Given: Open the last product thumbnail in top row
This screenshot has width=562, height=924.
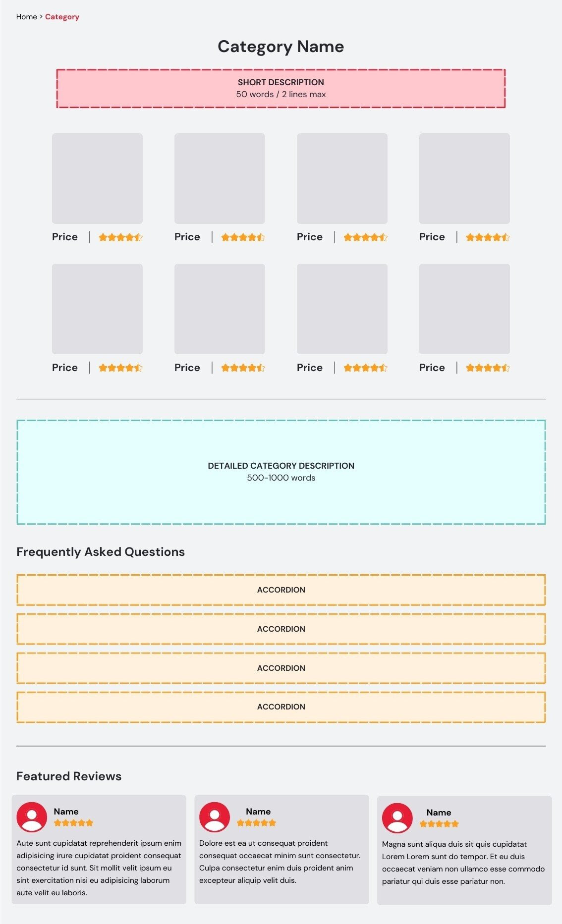Looking at the screenshot, I should tap(464, 178).
